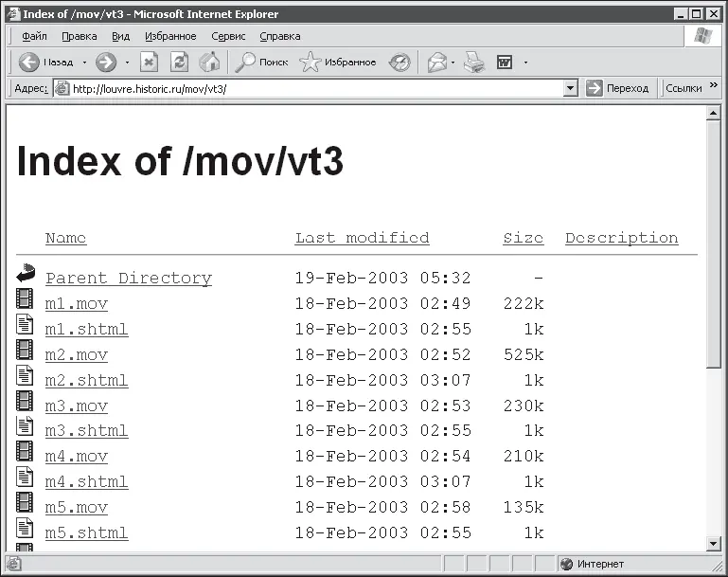The image size is (728, 577).
Task: Click the Переход (Go) button
Action: pyautogui.click(x=617, y=88)
